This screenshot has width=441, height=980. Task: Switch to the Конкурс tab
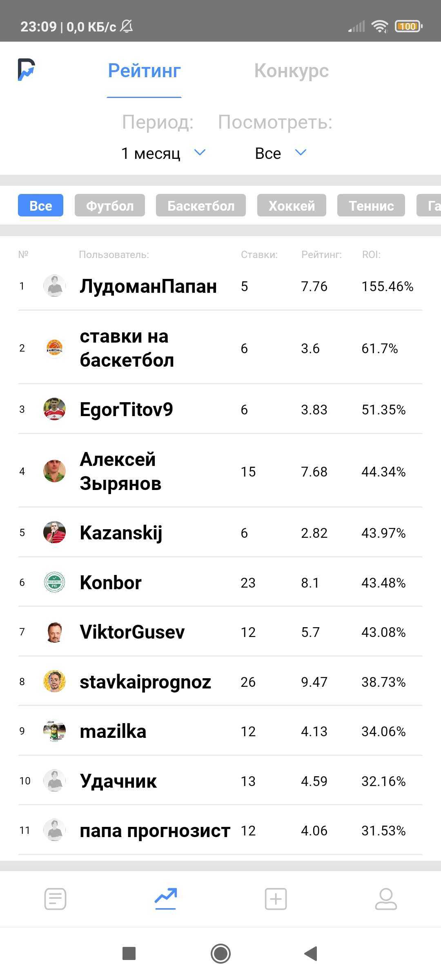pos(292,70)
